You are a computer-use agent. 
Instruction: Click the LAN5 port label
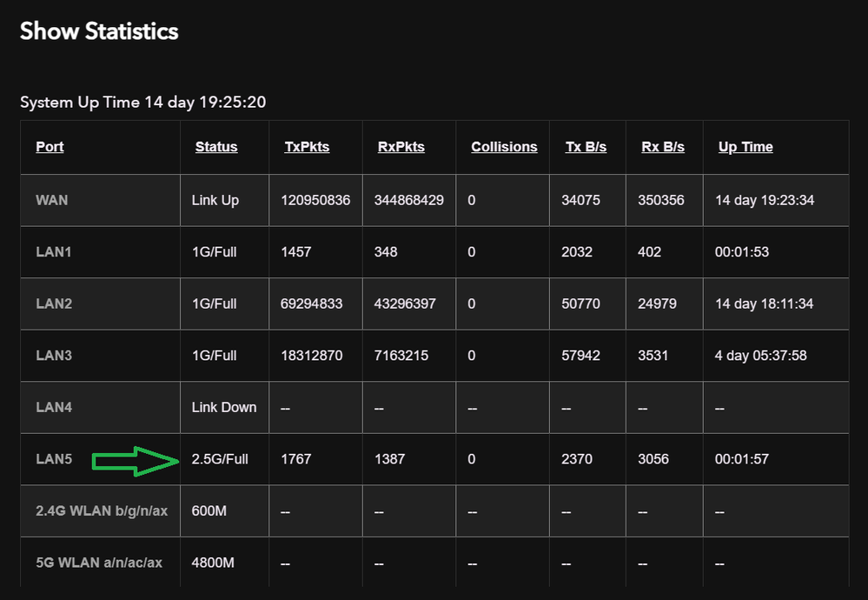(54, 459)
